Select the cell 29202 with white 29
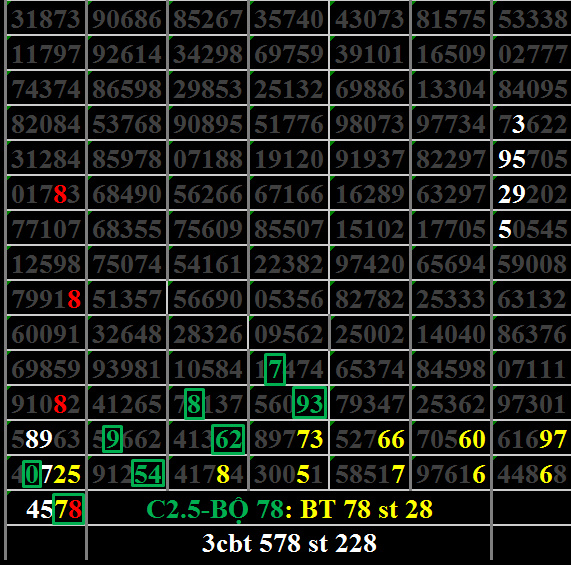Viewport: 571px width, 565px height. [532, 194]
